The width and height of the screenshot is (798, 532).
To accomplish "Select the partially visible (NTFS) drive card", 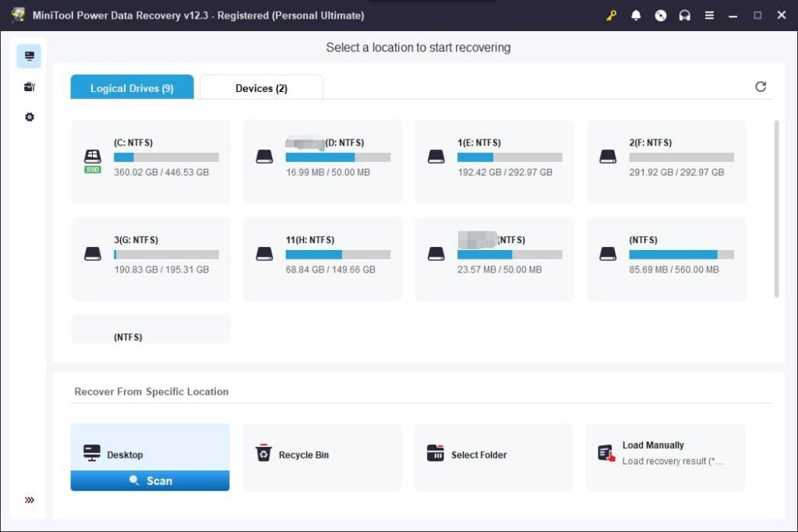I will (150, 329).
